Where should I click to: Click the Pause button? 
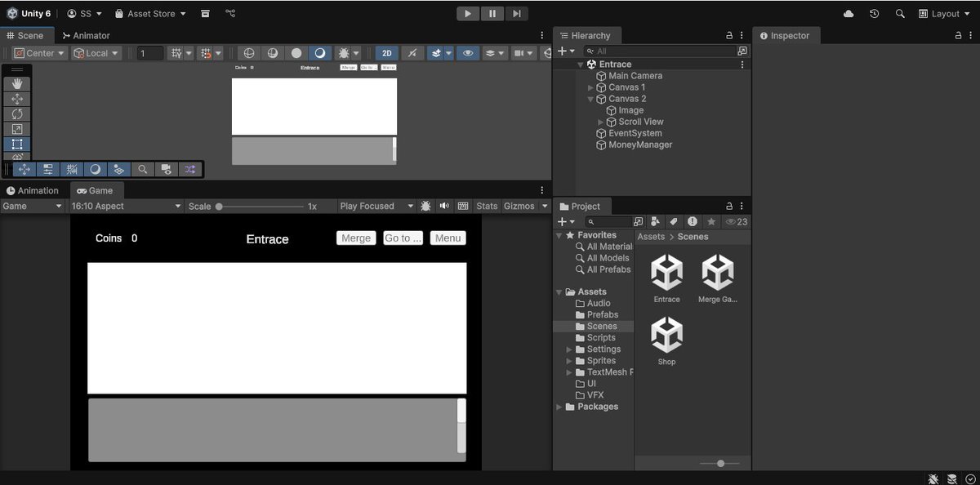(x=492, y=14)
